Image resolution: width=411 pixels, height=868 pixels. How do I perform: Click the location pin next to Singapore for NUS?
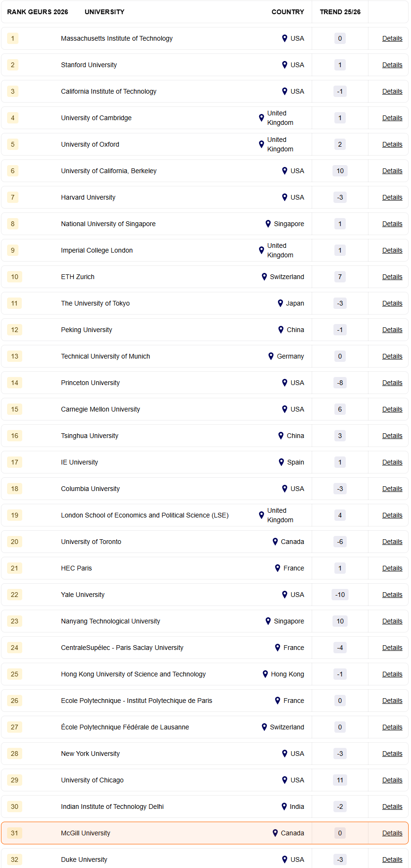(268, 224)
